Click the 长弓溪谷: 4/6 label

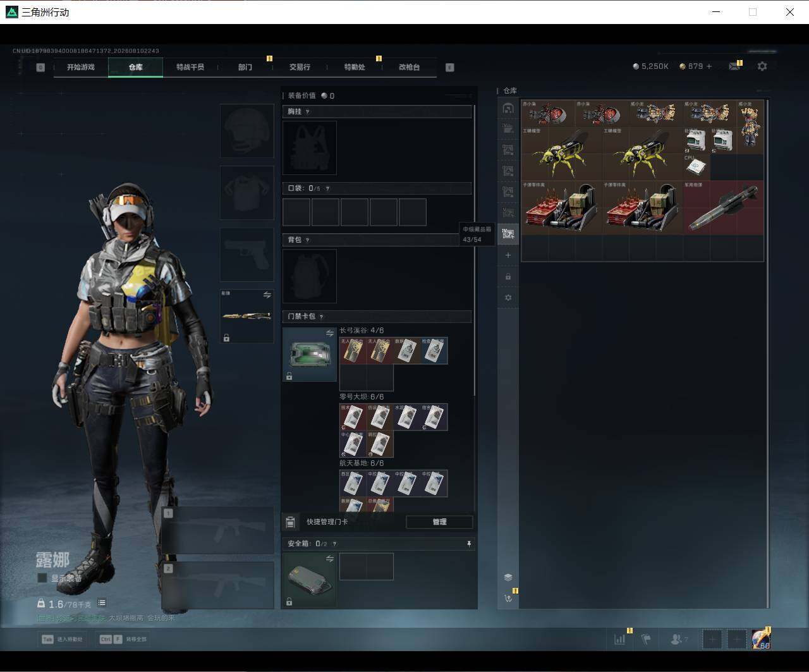pos(362,331)
